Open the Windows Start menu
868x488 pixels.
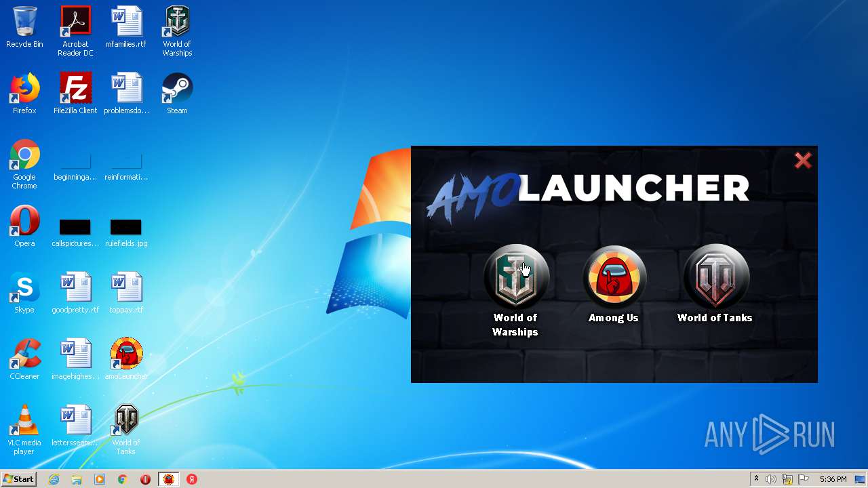pos(18,479)
